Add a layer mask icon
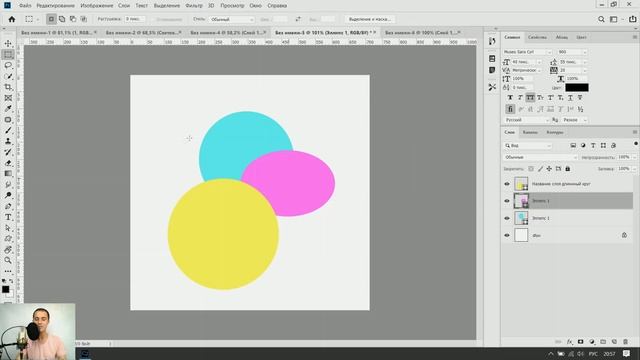This screenshot has height=360, width=640. (580, 342)
